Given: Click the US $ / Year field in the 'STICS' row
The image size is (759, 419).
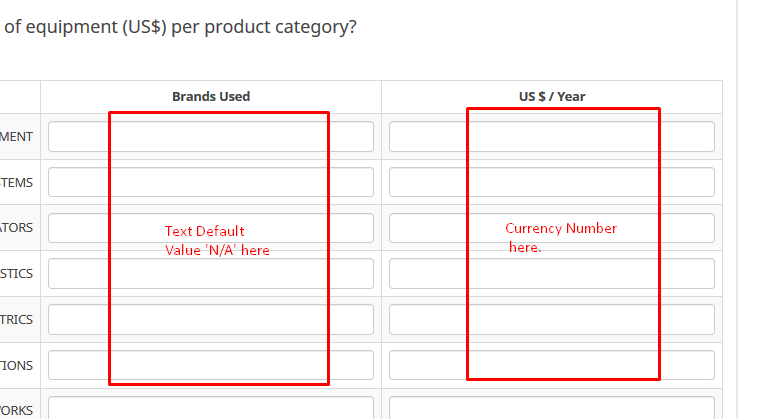Looking at the screenshot, I should coord(551,274).
